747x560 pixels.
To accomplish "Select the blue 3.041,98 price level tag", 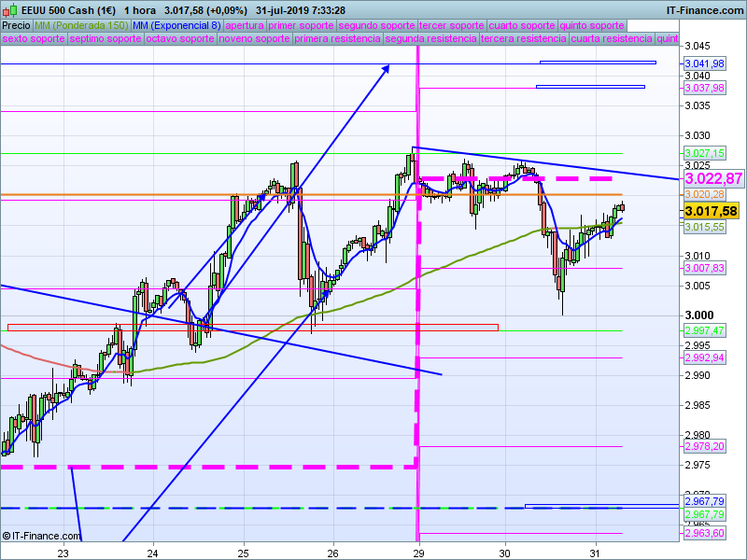I will (x=704, y=63).
